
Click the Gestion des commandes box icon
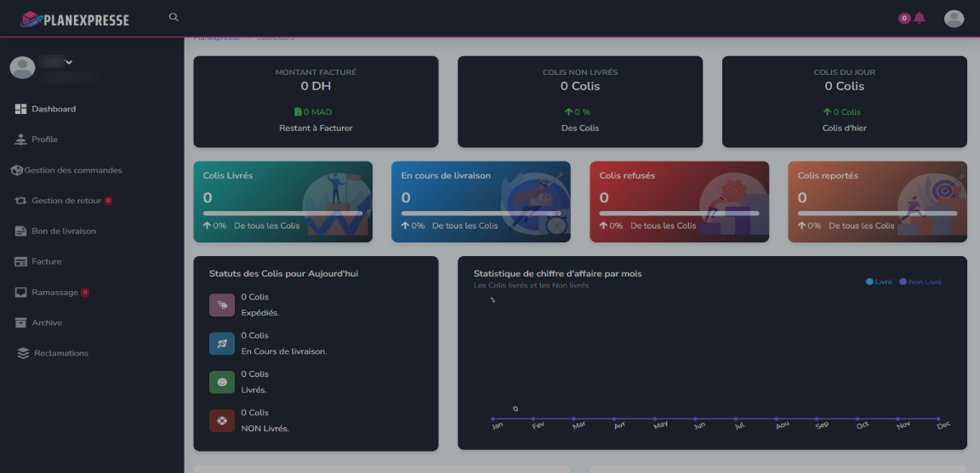tap(16, 170)
